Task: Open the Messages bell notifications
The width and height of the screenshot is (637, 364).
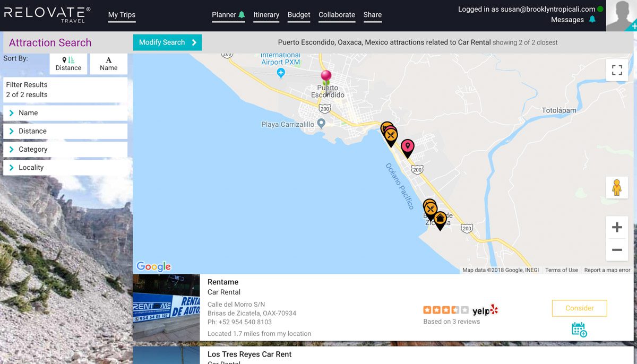Action: [x=592, y=20]
